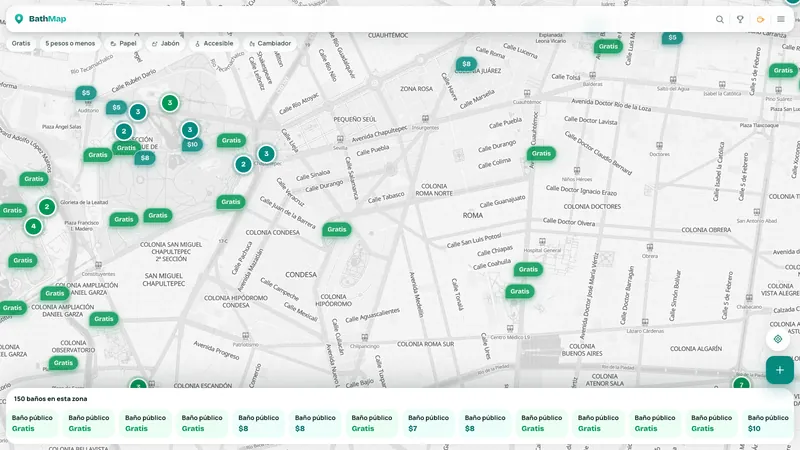This screenshot has height=450, width=800.
Task: Open cluster 3 directly above $10 marker
Action: [190, 130]
